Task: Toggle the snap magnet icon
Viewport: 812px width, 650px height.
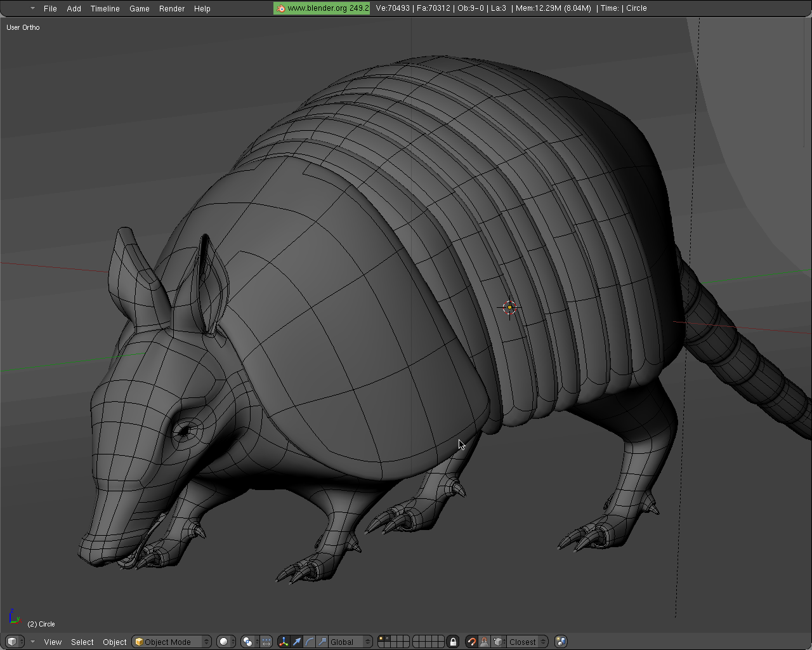Action: point(471,642)
